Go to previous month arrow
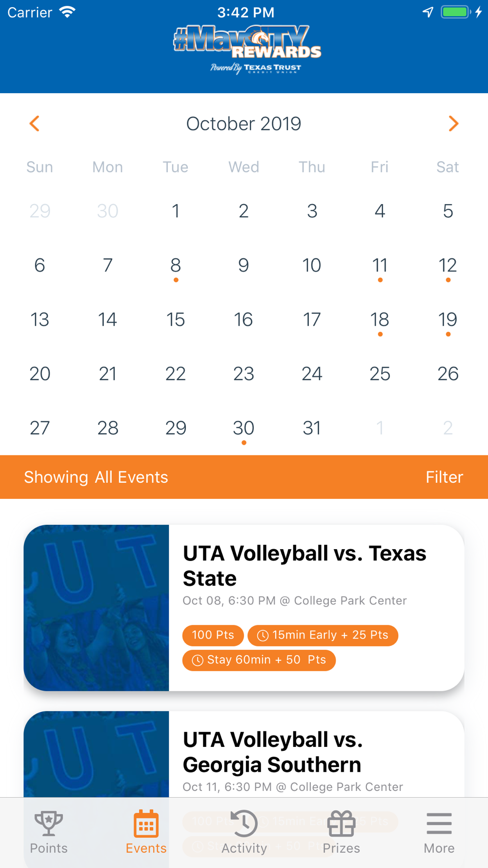 (x=34, y=124)
